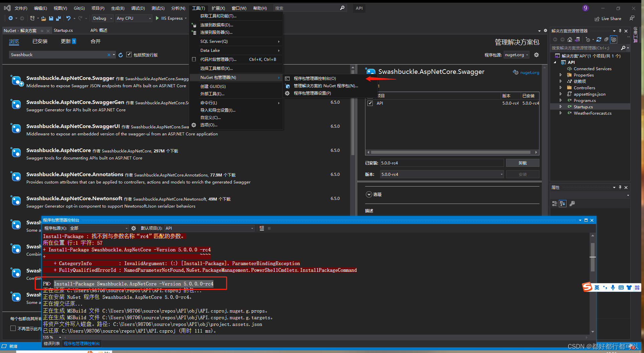Screen dimensions: 644x353
Task: Click the Navigate Backward toolbar arrow
Action: click(11, 18)
